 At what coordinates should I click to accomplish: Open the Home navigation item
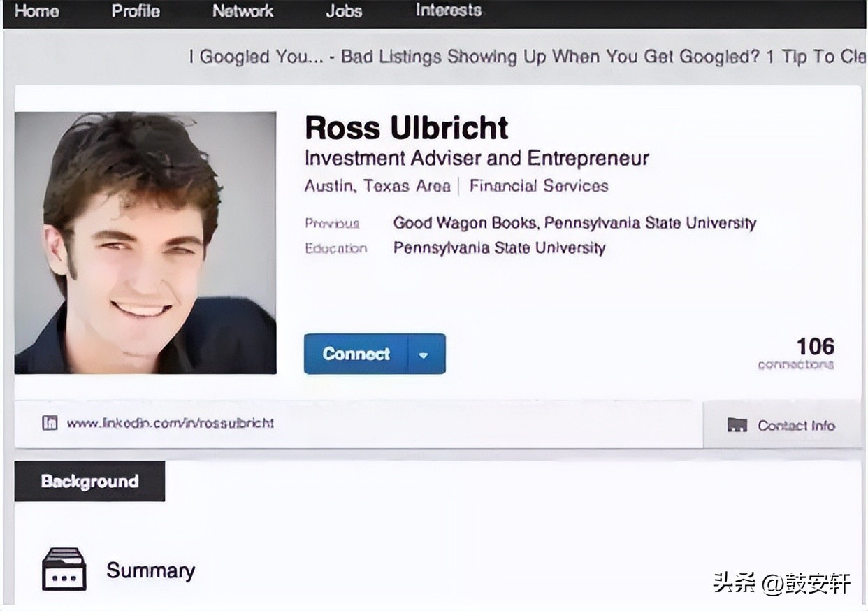pos(36,11)
